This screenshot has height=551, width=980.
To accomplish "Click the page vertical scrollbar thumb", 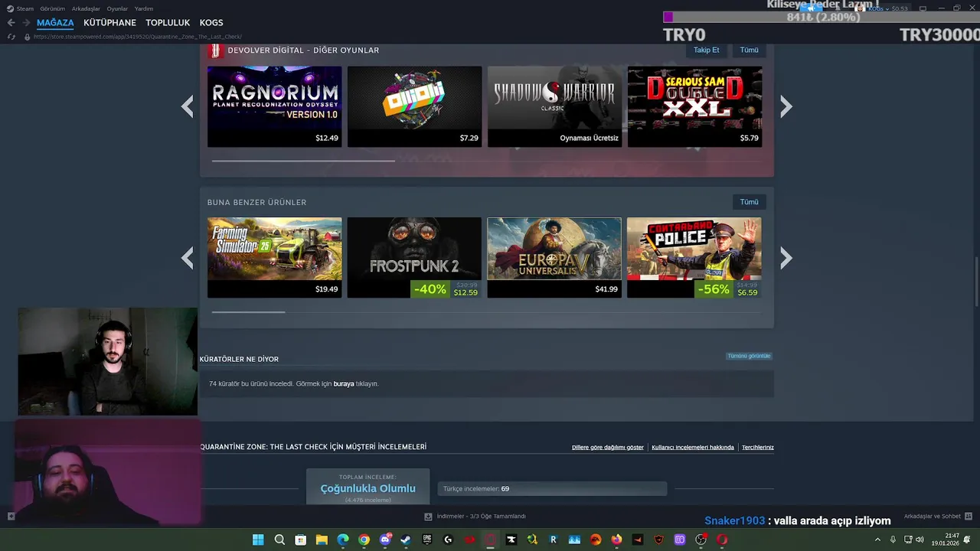I will click(x=976, y=282).
